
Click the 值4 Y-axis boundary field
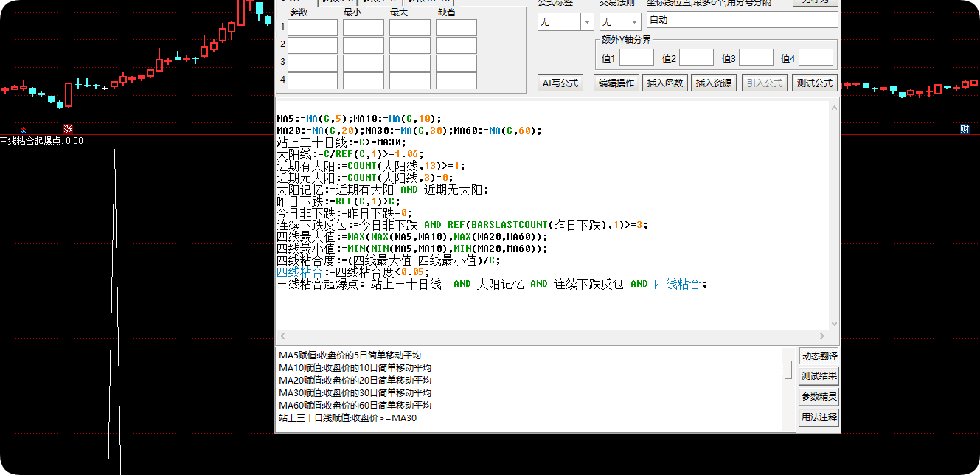(816, 58)
